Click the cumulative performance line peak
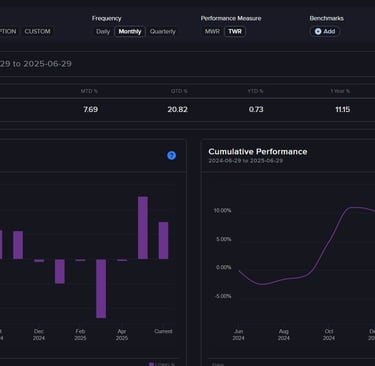 click(x=355, y=207)
